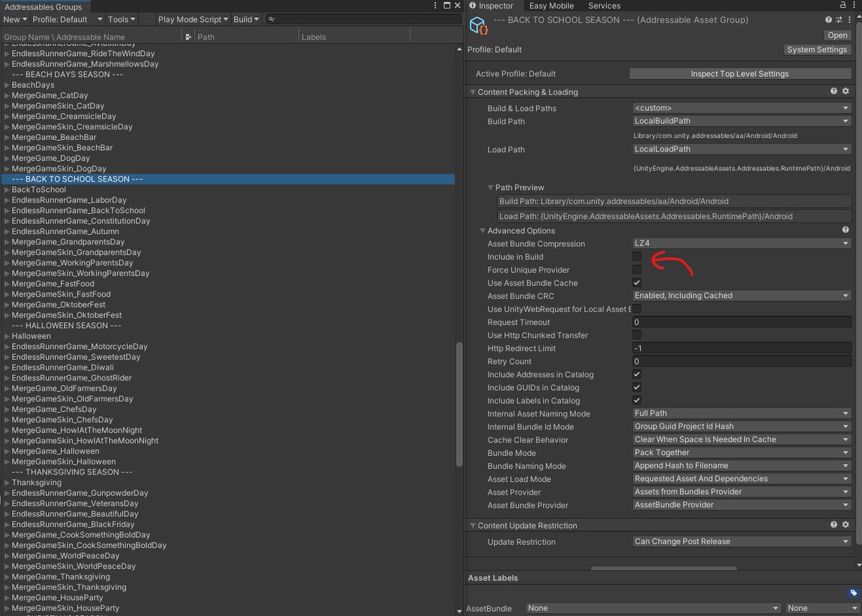
Task: Select EndlessRunnerGame_BlackFriday group row
Action: (x=228, y=524)
